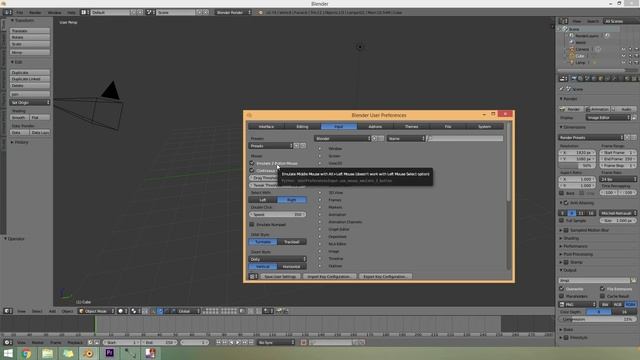Open the Blender keymap config dropdown
The width and height of the screenshot is (640, 360).
pos(342,138)
